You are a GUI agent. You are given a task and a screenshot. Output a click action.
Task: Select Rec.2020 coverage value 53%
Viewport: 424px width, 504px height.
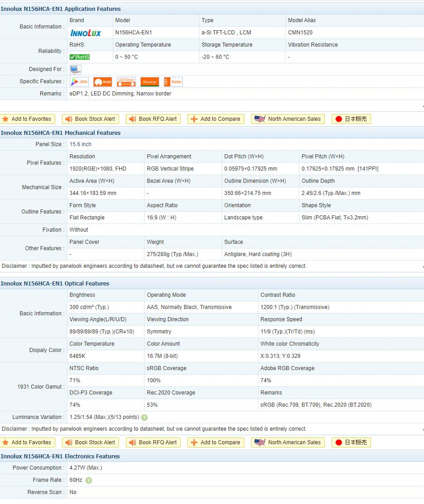pyautogui.click(x=152, y=405)
